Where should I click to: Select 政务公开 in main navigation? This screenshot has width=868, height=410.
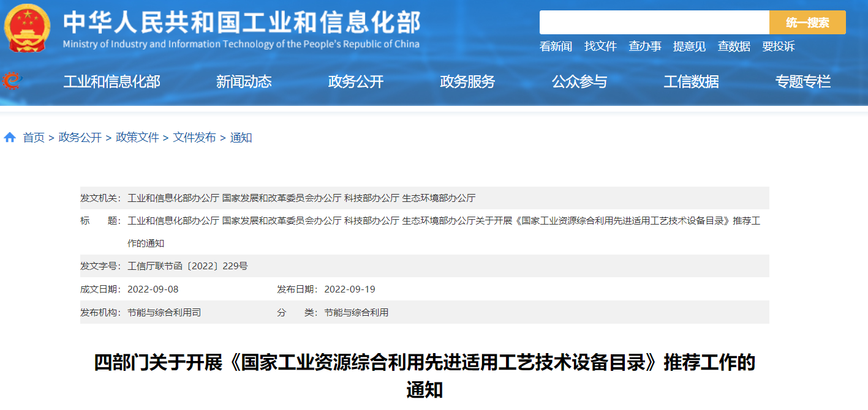[356, 81]
